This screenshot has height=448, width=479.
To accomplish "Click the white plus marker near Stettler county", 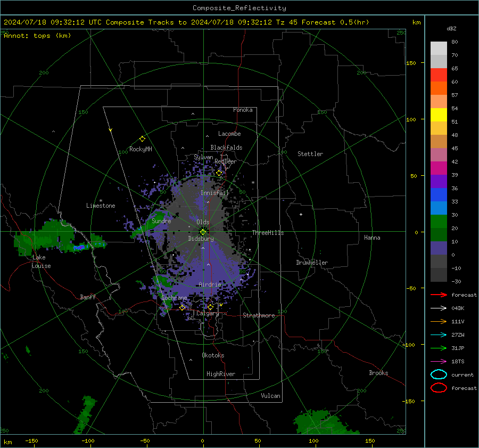I will [x=301, y=214].
